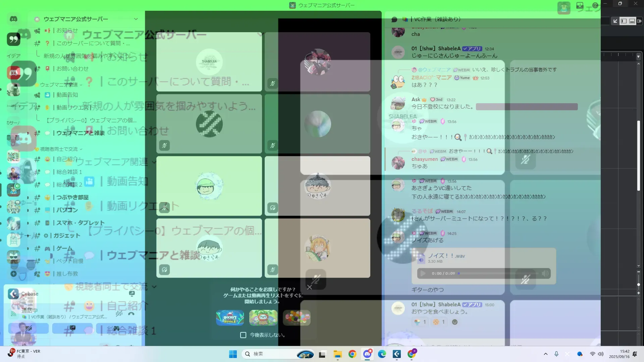This screenshot has width=644, height=362.
Task: Toggle camera button in voice panel
Action: coord(29,328)
